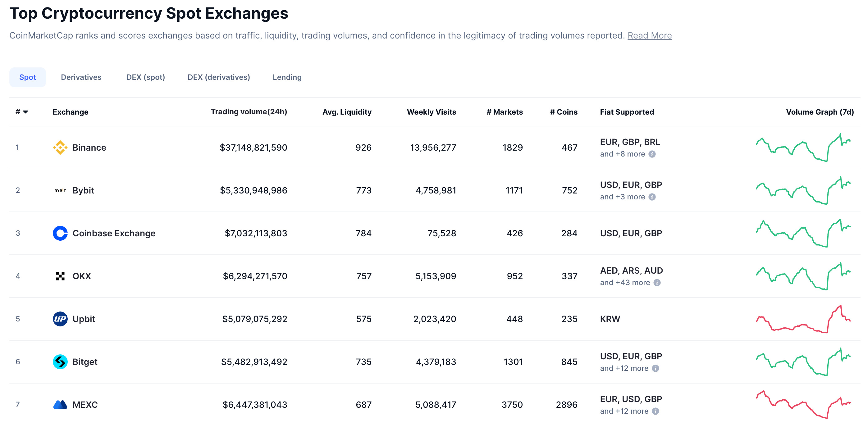Click Binance's green 7d volume graph
This screenshot has width=868, height=423.
[803, 148]
